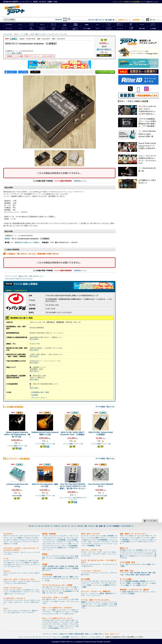Click the Digimart logo
Viewport: 162px width, 644px height.
click(15, 10)
